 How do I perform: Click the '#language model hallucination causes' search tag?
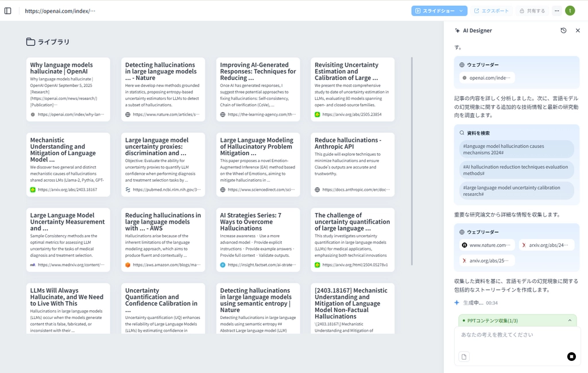click(x=516, y=149)
